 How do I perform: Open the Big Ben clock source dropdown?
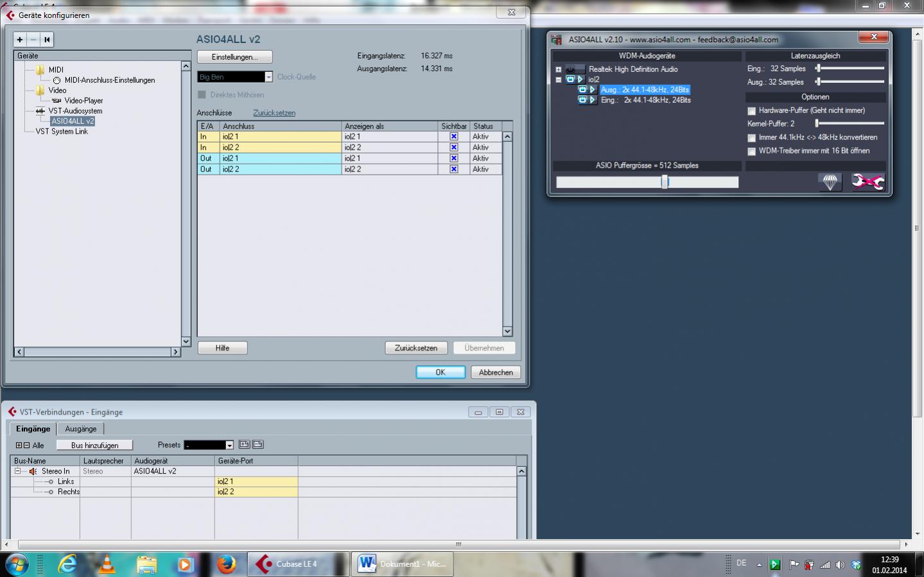pos(268,77)
